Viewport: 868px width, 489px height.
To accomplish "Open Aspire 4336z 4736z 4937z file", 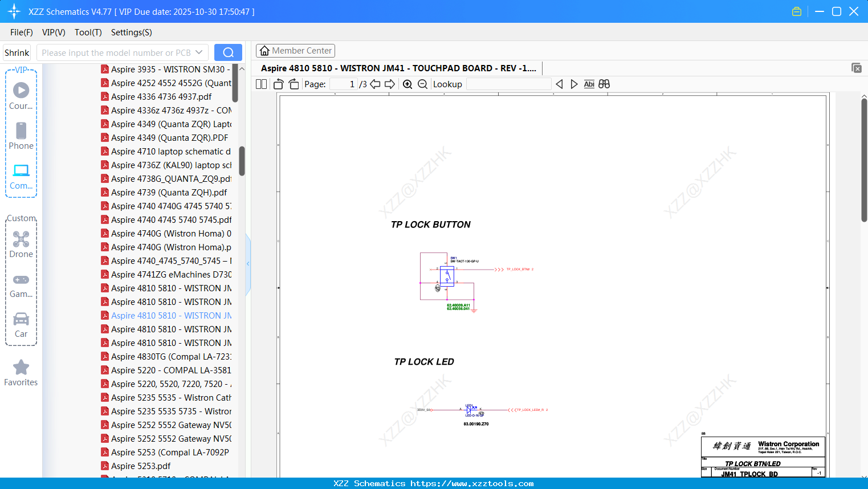I will [x=166, y=111].
